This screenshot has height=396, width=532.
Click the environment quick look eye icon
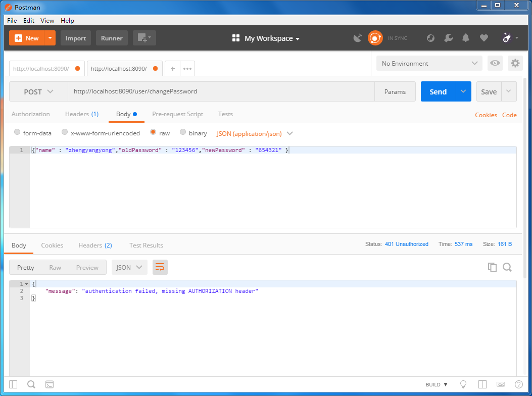(x=495, y=63)
